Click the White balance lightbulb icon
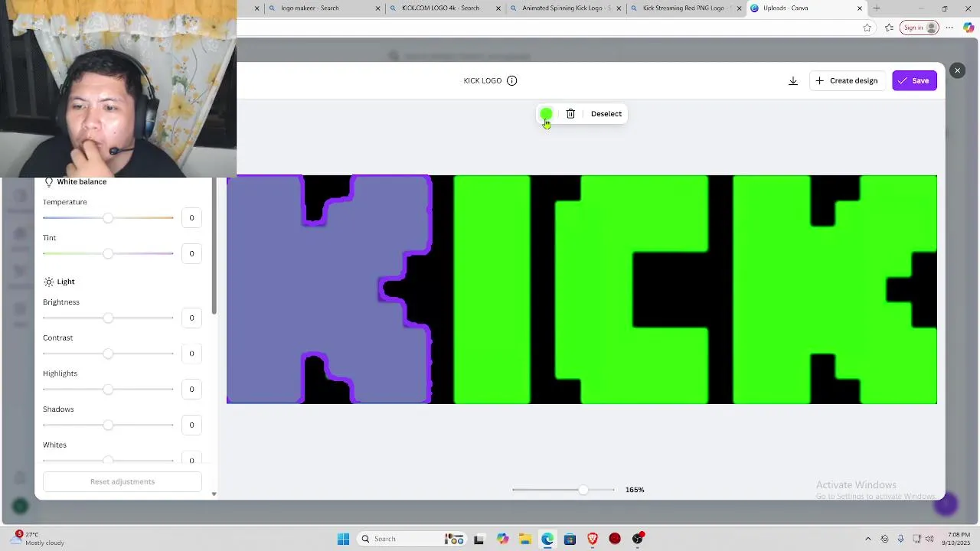Image resolution: width=980 pixels, height=551 pixels. click(49, 182)
